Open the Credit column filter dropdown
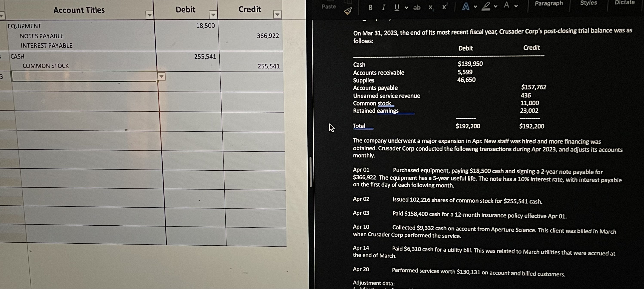The image size is (644, 289). pyautogui.click(x=277, y=15)
